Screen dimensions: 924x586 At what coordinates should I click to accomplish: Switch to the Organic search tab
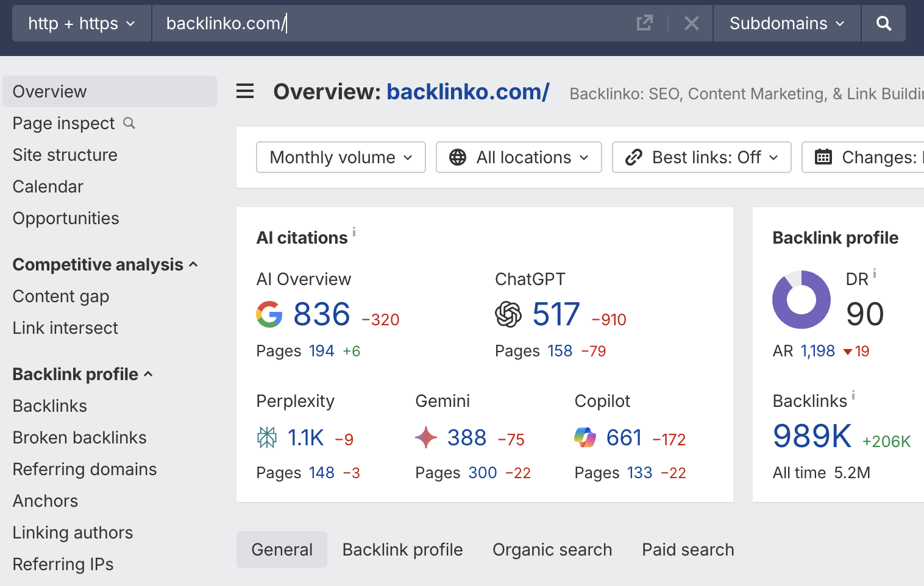coord(552,549)
